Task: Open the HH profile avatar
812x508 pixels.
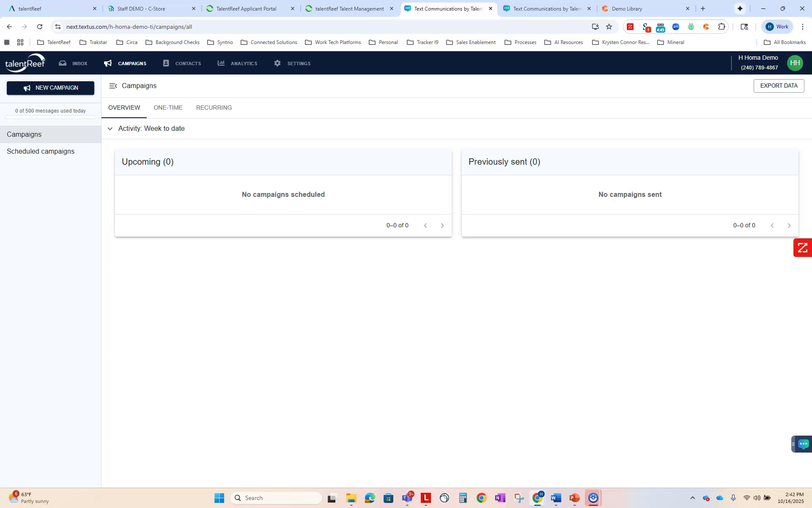Action: click(795, 63)
